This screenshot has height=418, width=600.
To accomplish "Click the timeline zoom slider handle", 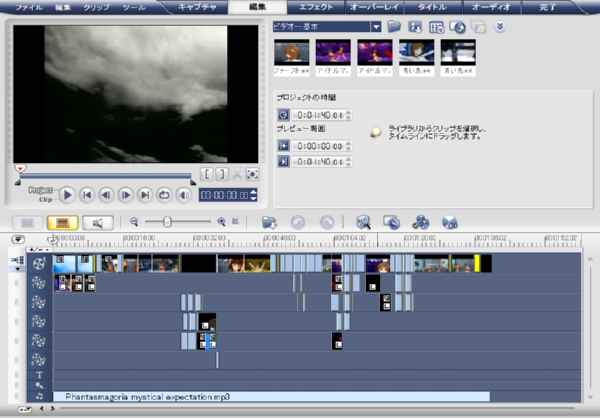I will [167, 222].
